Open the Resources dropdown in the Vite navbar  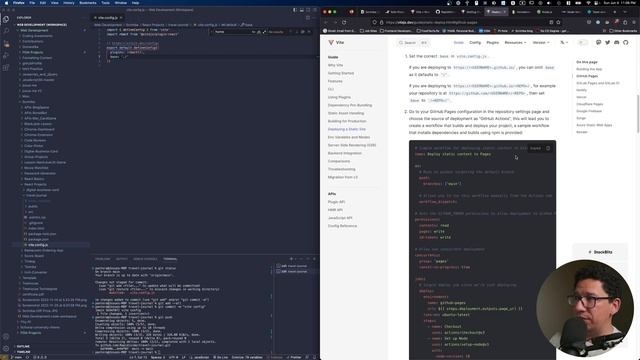[x=515, y=42]
